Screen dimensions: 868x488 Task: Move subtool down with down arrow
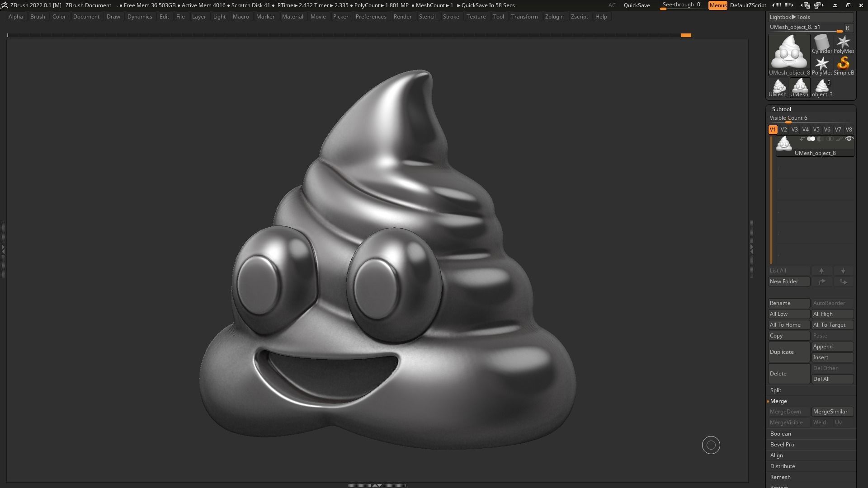[x=843, y=271]
